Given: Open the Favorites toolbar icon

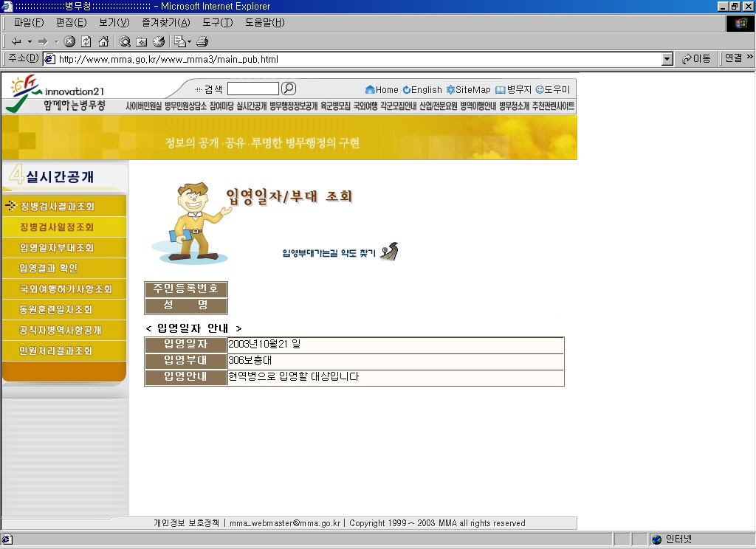Looking at the screenshot, I should pos(141,41).
